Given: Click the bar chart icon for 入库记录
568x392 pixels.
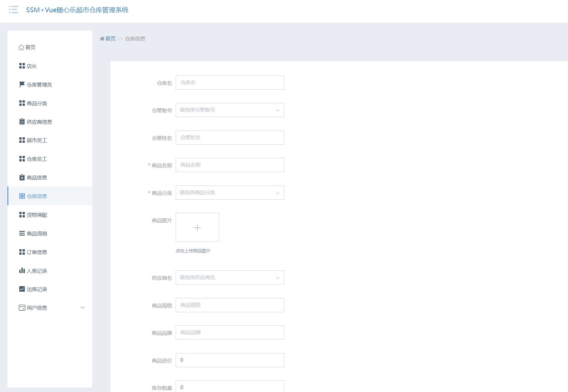Looking at the screenshot, I should (22, 270).
